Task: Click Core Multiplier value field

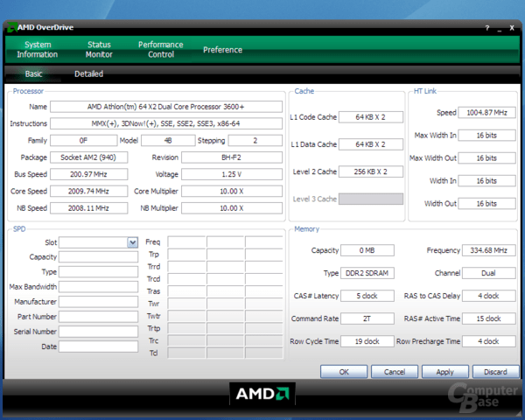Action: tap(232, 192)
